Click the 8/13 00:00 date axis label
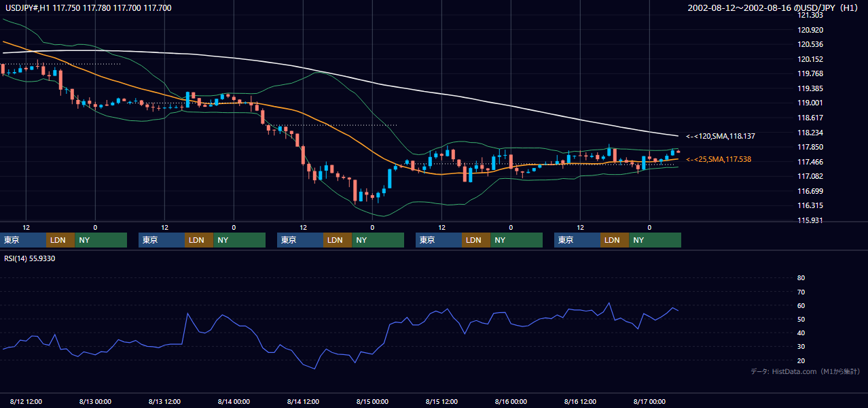Viewport: 868px width, 408px height. point(95,401)
